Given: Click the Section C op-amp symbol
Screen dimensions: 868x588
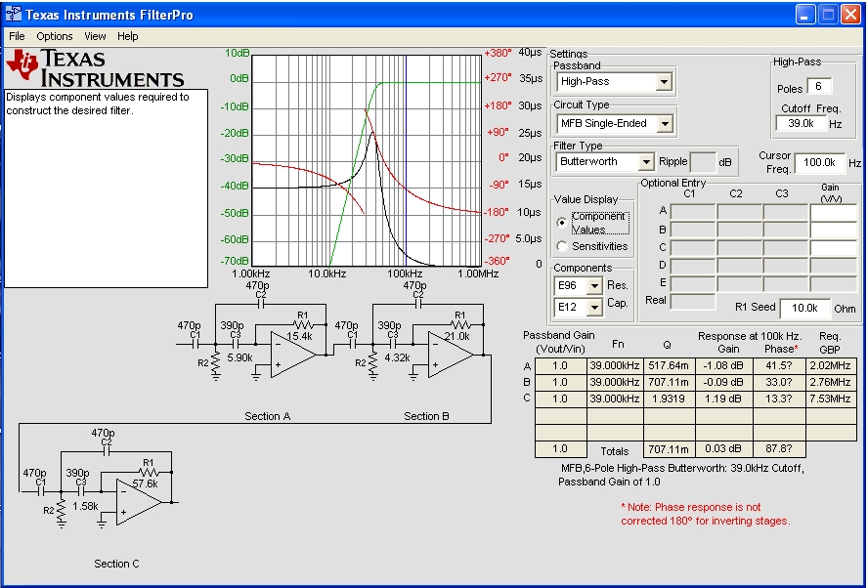Looking at the screenshot, I should tap(139, 502).
